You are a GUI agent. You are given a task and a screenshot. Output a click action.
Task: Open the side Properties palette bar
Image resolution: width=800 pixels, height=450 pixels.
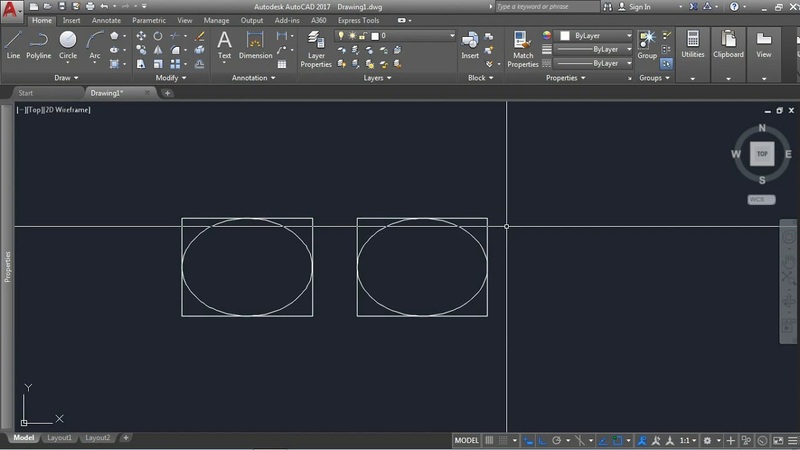point(7,266)
